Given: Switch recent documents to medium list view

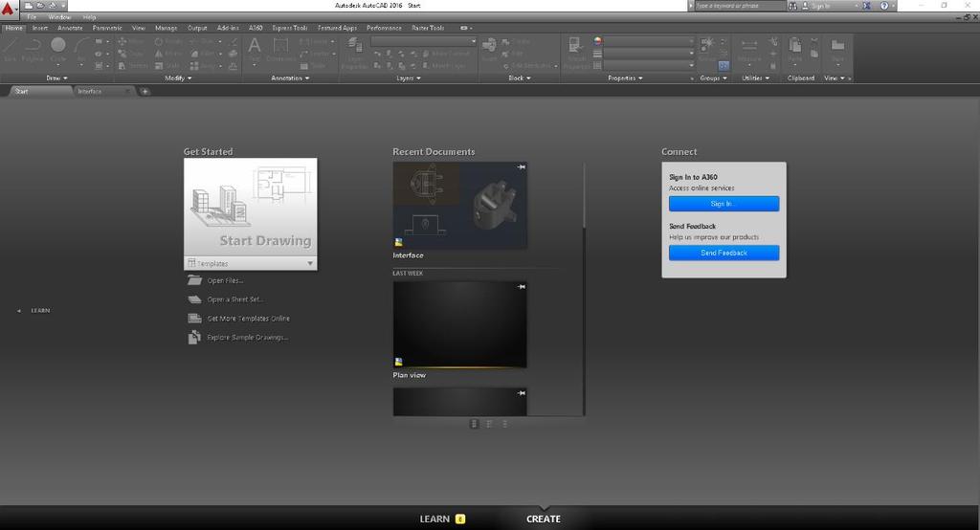Looking at the screenshot, I should 489,424.
